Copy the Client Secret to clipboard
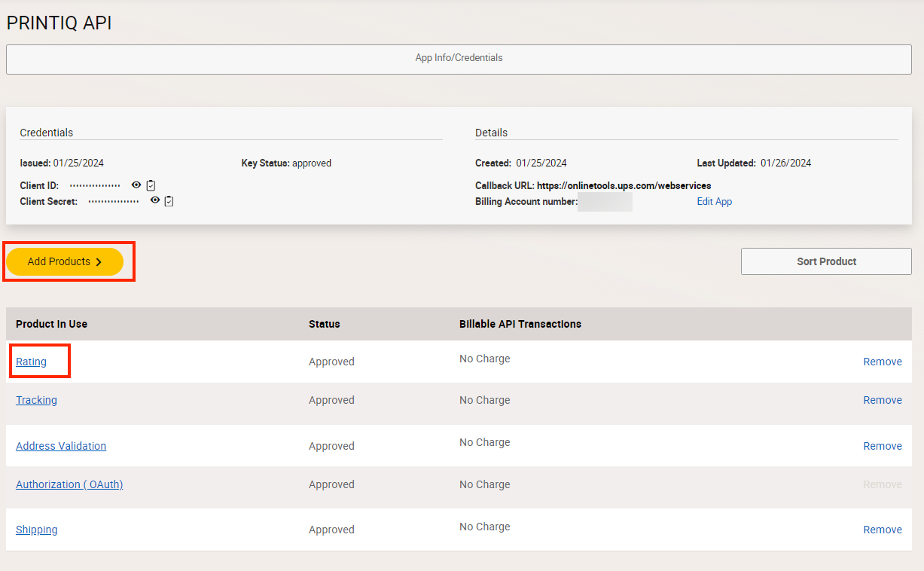The width and height of the screenshot is (924, 571). click(169, 200)
